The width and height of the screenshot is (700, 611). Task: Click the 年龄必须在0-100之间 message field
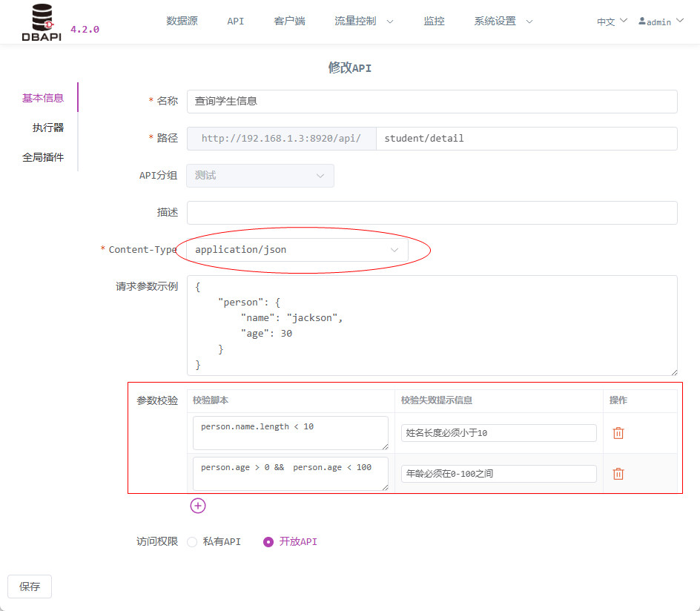pos(498,474)
